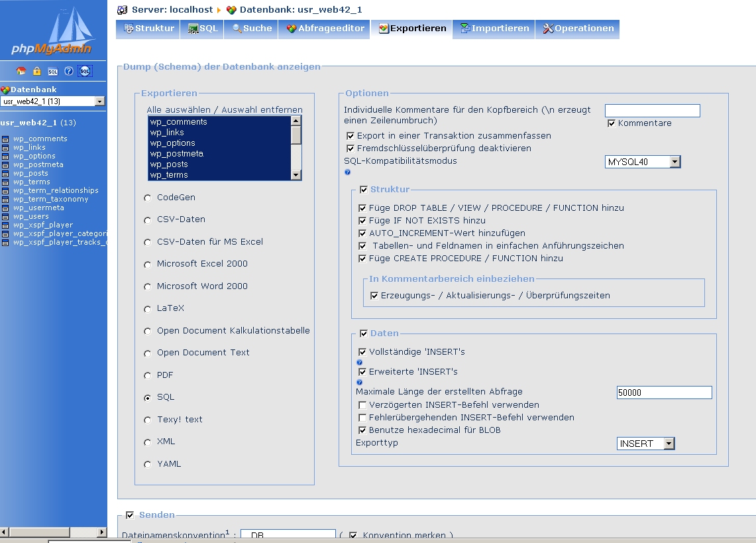Click Auswahl entfernen link
The width and height of the screenshot is (756, 543).
(x=262, y=110)
